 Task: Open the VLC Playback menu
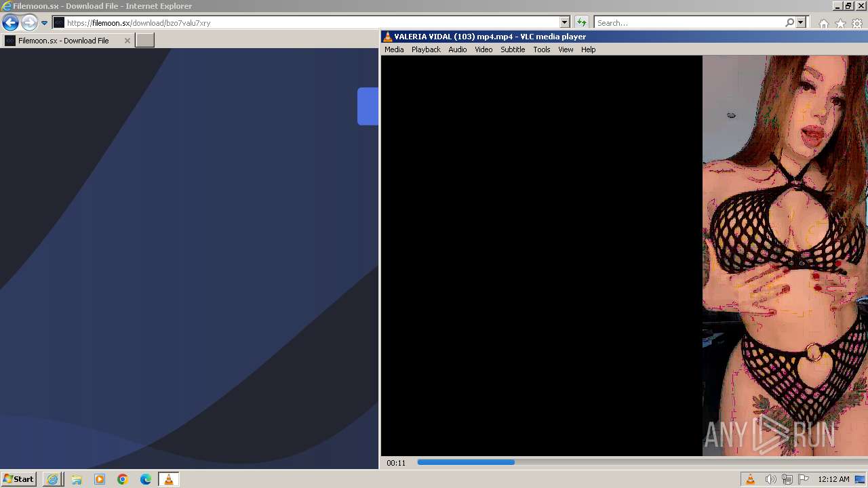(x=426, y=49)
